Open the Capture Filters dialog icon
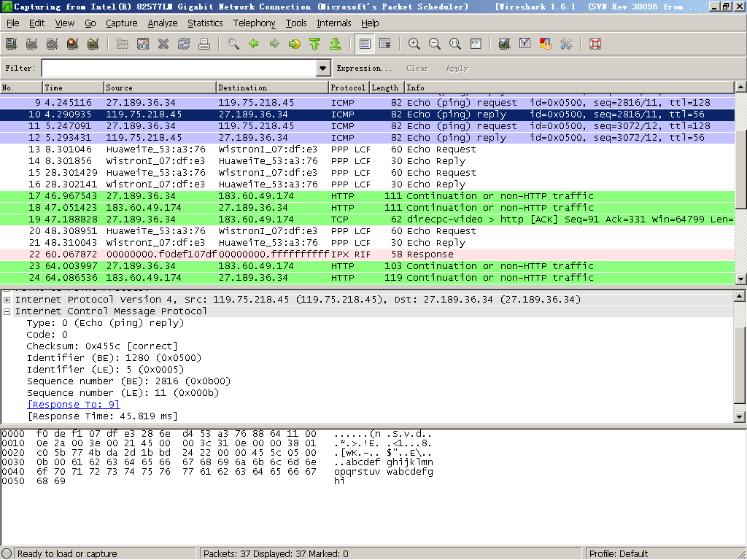The image size is (747, 560). tap(504, 44)
